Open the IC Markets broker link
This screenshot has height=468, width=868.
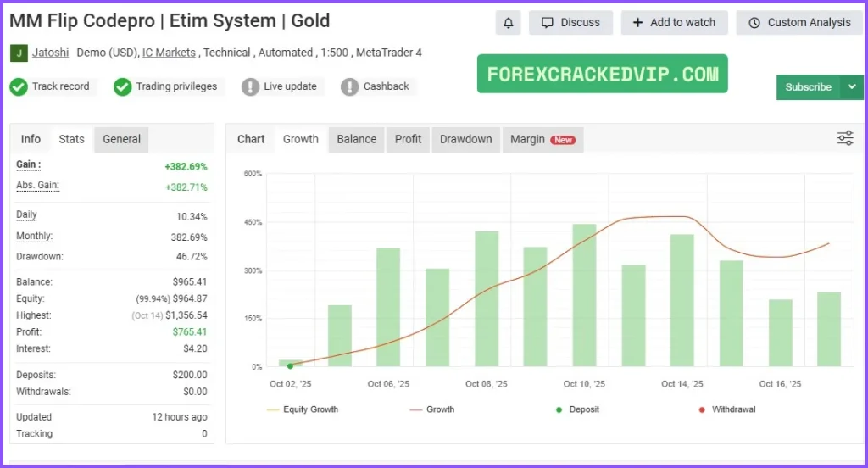pyautogui.click(x=169, y=53)
